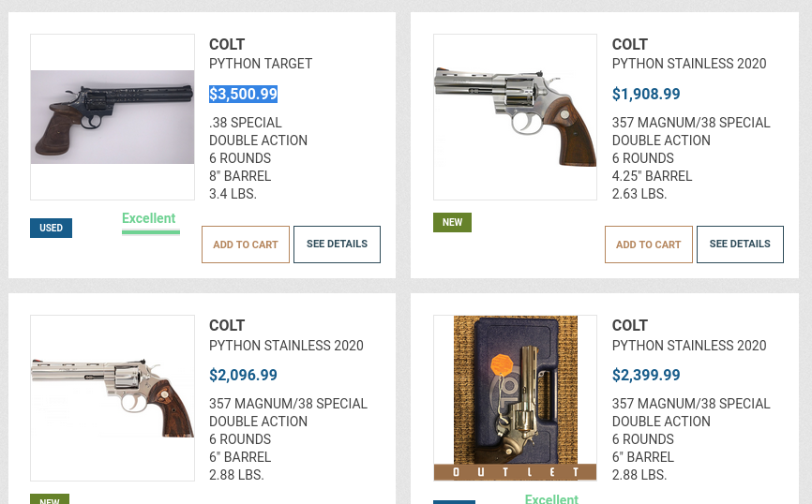Click the COLT brand name above Python Target

point(227,44)
